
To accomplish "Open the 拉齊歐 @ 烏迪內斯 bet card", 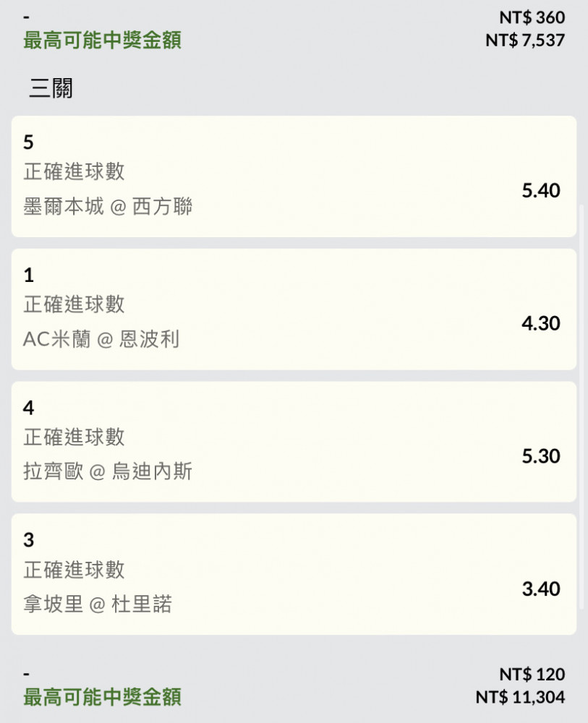I will pyautogui.click(x=294, y=442).
